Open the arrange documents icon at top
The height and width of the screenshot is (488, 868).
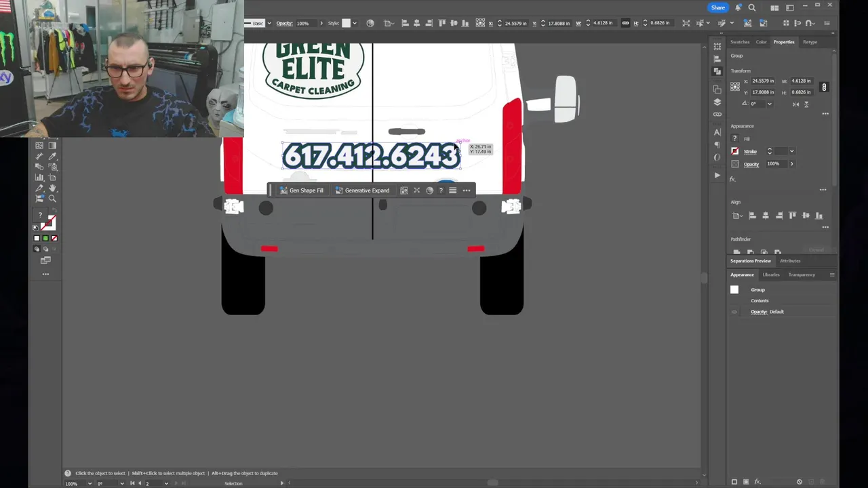click(774, 8)
